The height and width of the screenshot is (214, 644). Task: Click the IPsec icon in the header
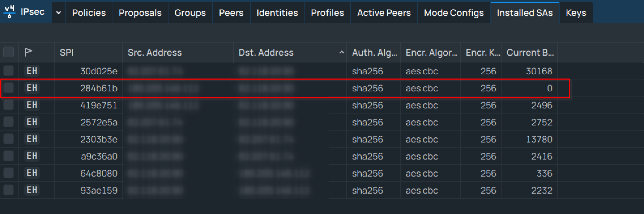[10, 12]
